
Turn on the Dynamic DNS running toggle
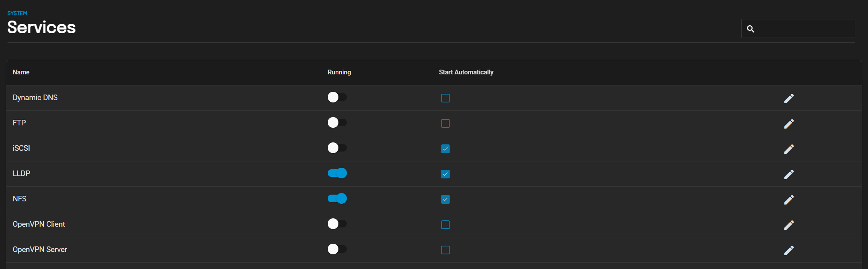tap(337, 97)
